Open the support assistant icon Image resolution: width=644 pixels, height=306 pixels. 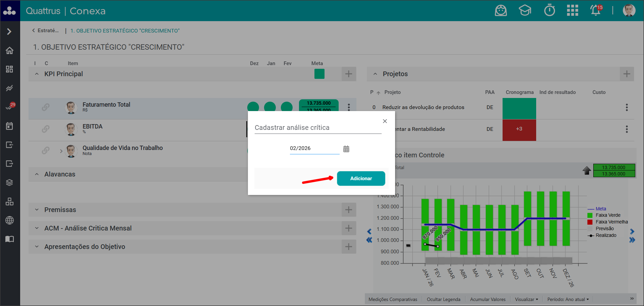[x=501, y=11]
